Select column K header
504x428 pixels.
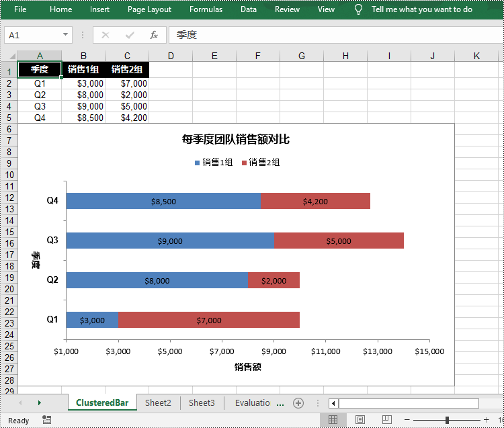476,56
